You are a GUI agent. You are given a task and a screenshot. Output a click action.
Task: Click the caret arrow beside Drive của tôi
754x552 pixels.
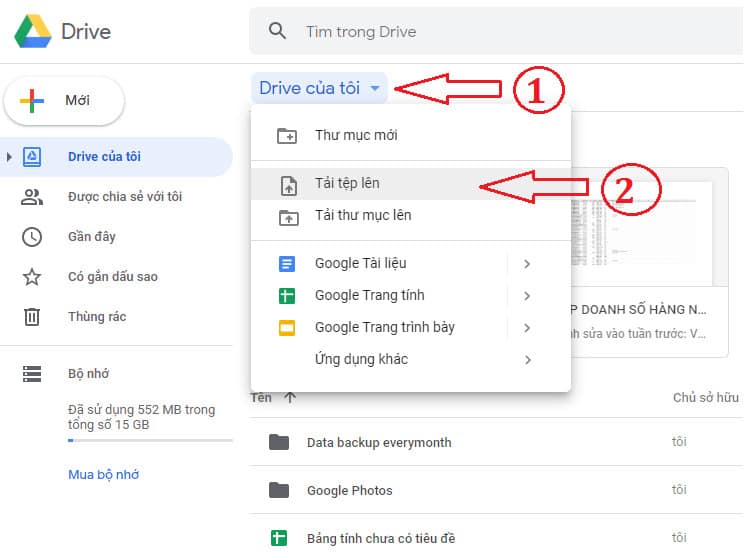tap(375, 88)
